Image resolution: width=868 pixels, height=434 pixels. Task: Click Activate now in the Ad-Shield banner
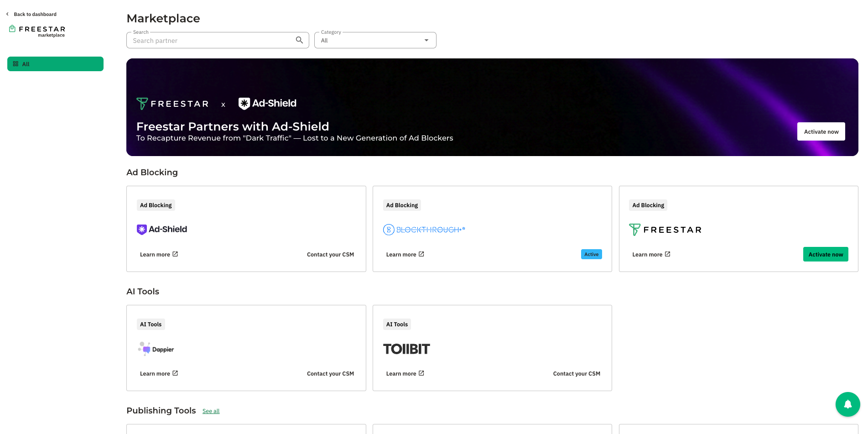pos(821,131)
